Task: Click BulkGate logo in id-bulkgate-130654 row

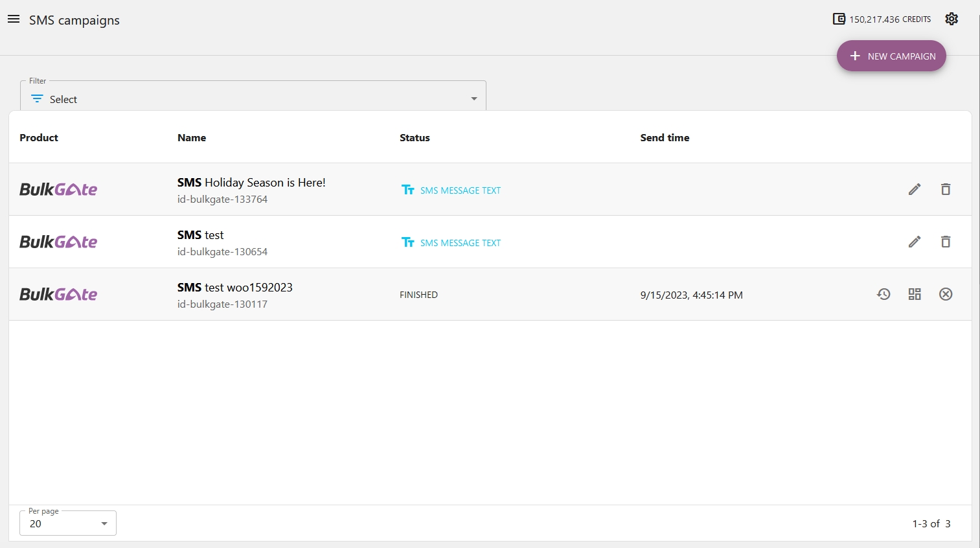Action: point(58,242)
